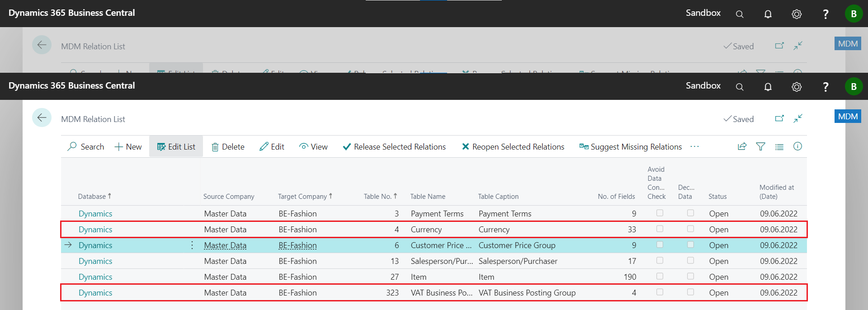868x310 pixels.
Task: Click back arrow in background MDM Relation page
Action: point(42,45)
